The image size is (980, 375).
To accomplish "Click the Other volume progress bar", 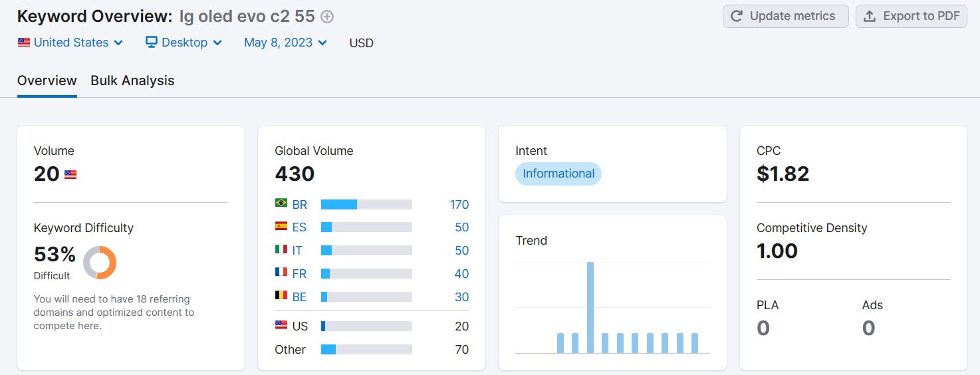I will [x=366, y=350].
